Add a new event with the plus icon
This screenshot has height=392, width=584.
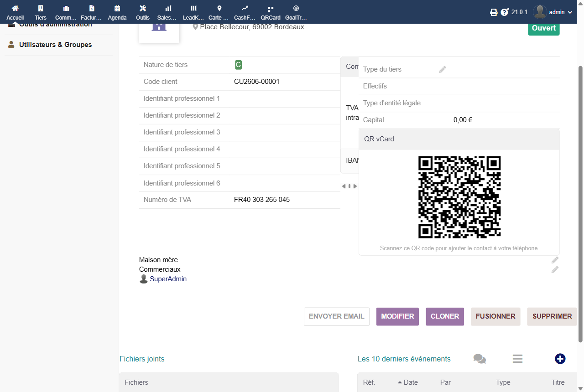tap(560, 359)
